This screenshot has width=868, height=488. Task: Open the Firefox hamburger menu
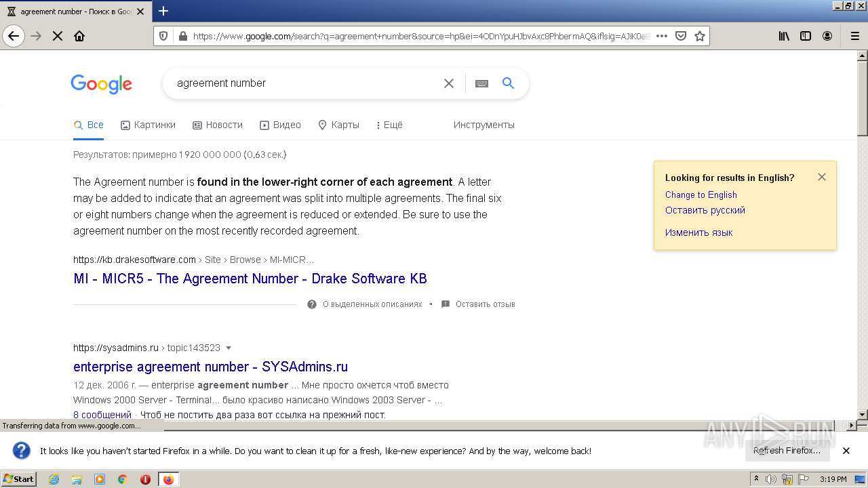click(x=854, y=36)
